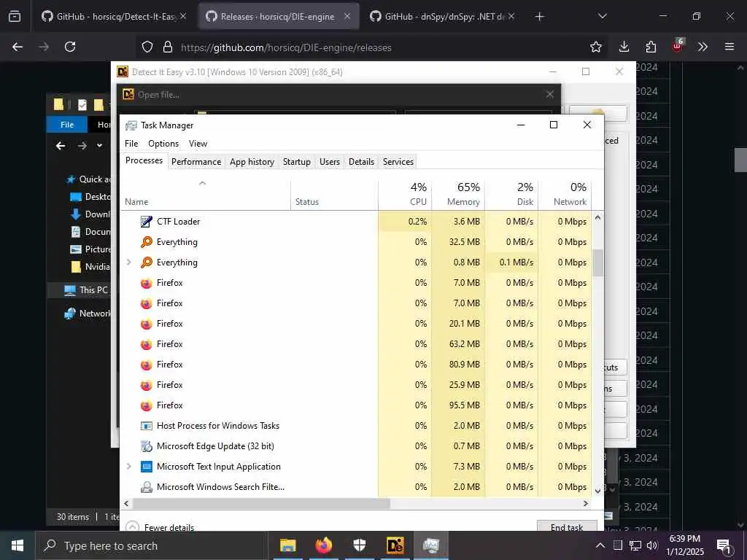Click the Status column header
The image size is (747, 560).
(x=334, y=195)
